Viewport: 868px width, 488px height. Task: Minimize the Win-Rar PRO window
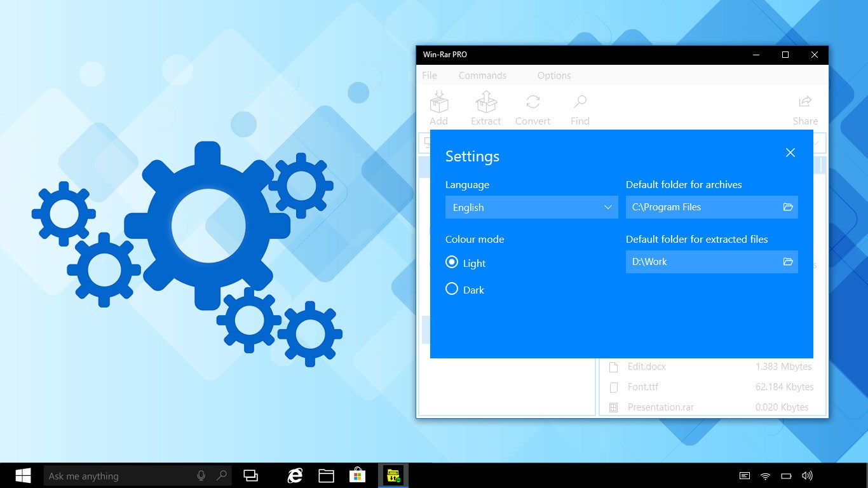point(756,55)
